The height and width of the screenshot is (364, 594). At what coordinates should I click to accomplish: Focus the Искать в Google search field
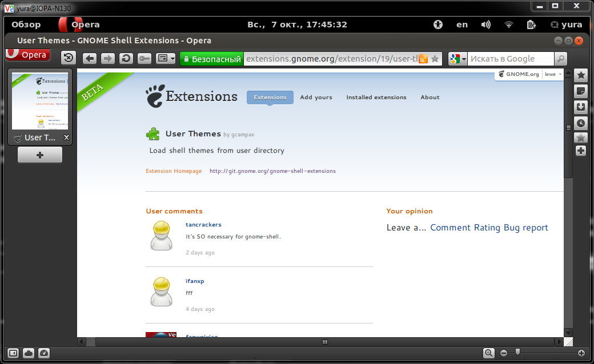coord(511,59)
